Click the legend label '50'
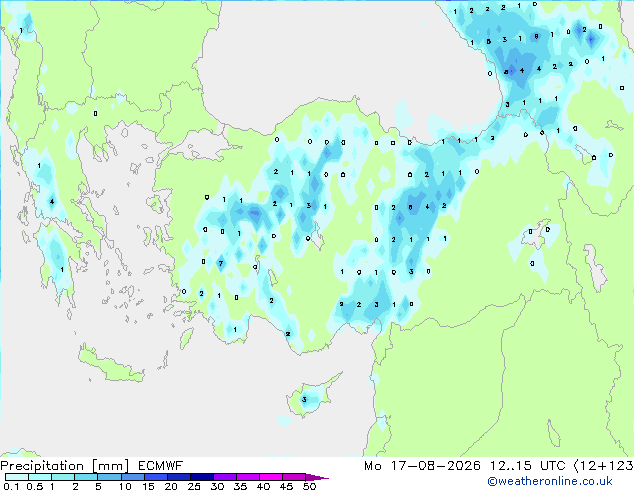Viewport: 634px width, 490px height. 309,486
